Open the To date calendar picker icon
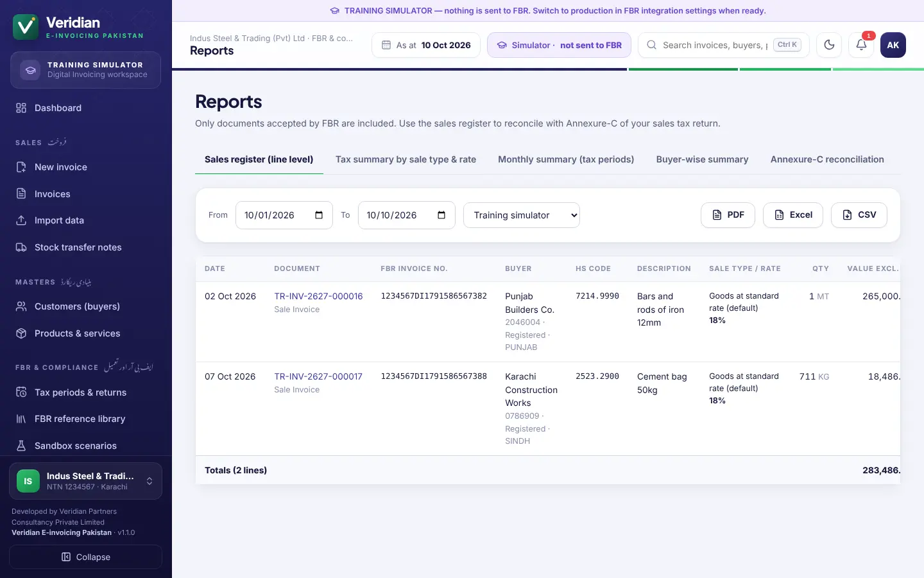Image resolution: width=924 pixels, height=578 pixels. pyautogui.click(x=441, y=215)
